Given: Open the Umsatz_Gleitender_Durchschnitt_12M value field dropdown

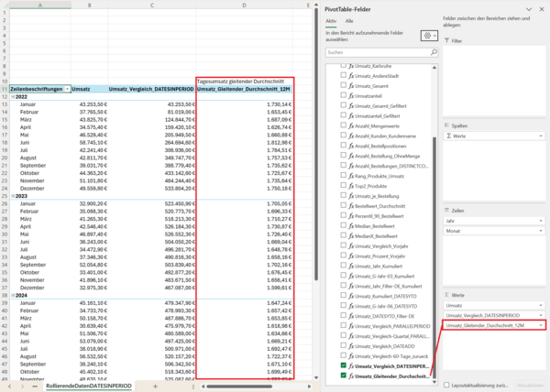Looking at the screenshot, I should (542, 325).
